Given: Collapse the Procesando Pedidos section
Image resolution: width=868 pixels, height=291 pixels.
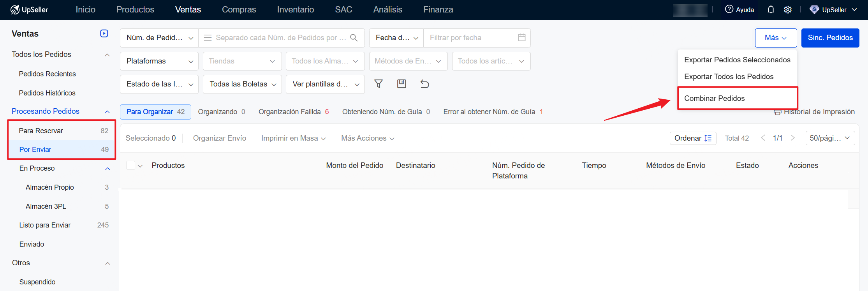Looking at the screenshot, I should (x=107, y=112).
